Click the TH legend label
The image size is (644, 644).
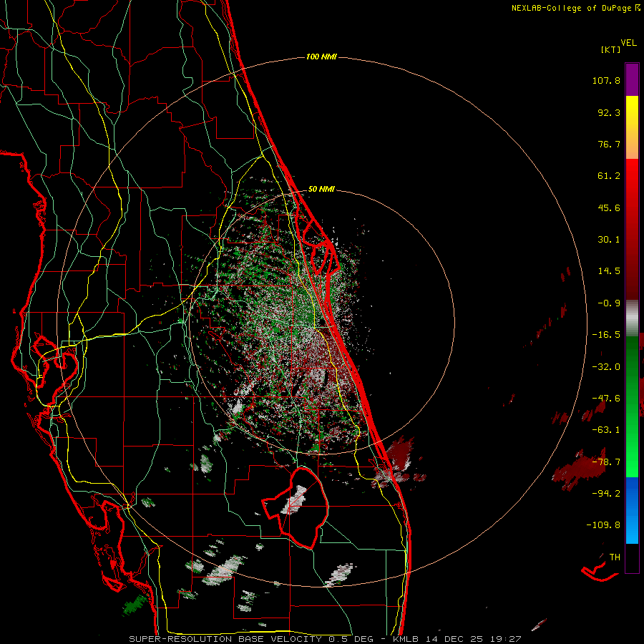pyautogui.click(x=615, y=557)
